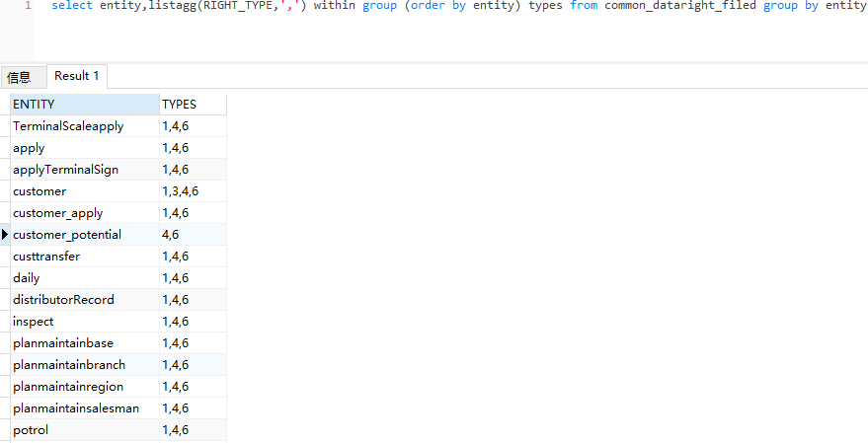Click the types value in inspect row

193,322
